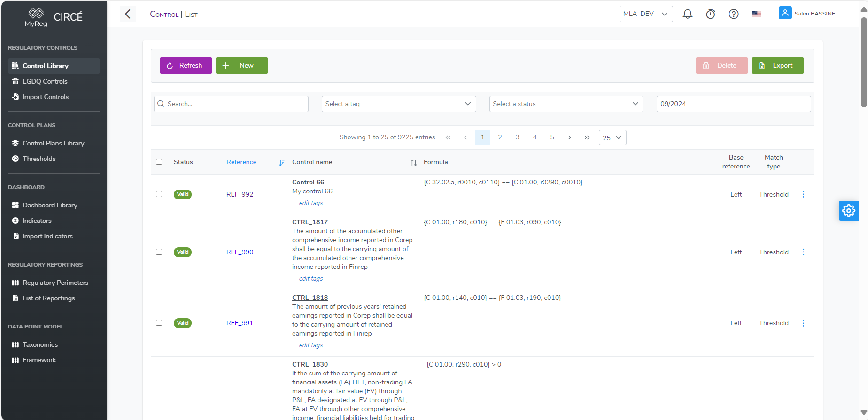Check the box for REF_990 row
The height and width of the screenshot is (420, 868).
coord(159,252)
